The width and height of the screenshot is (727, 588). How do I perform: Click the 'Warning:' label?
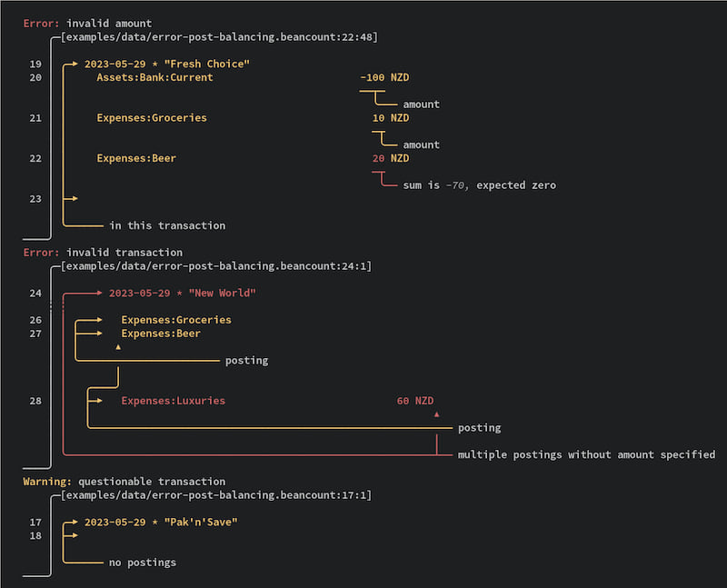coord(47,482)
